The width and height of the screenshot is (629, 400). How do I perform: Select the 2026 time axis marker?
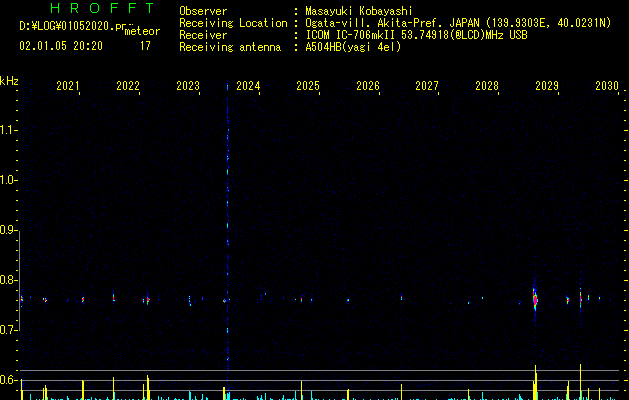coord(368,86)
